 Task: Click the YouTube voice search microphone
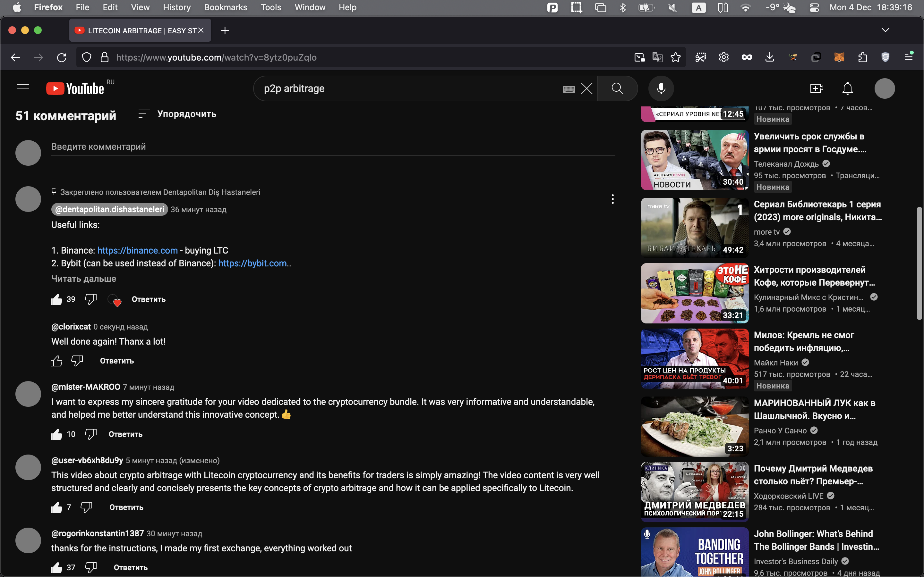(661, 88)
